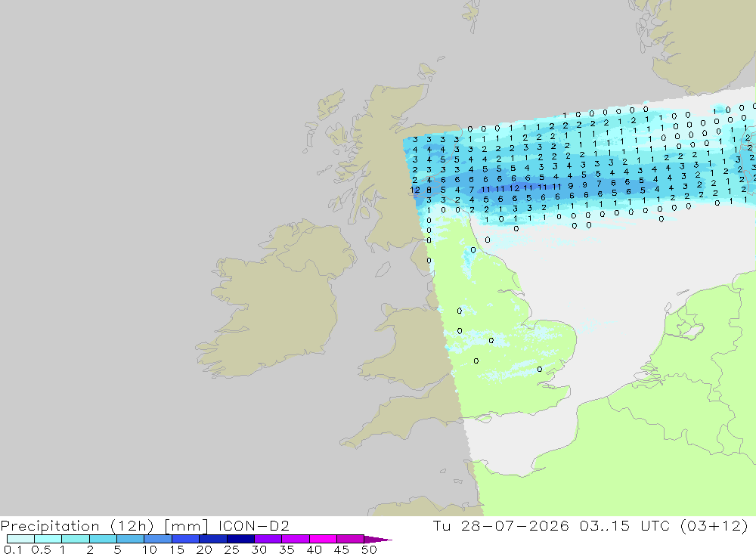Click the '(03+12)' forecast offset text
The height and width of the screenshot is (554, 756).
714,526
